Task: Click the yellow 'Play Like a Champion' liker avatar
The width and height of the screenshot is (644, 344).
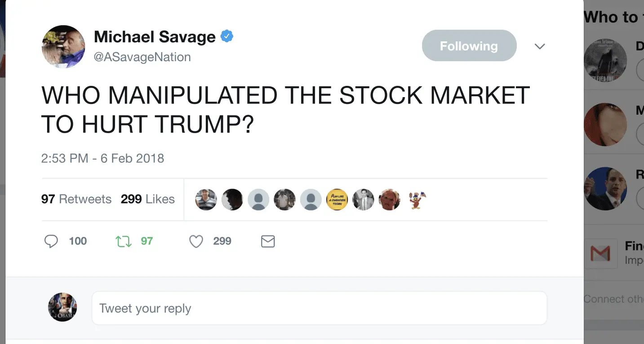Action: pyautogui.click(x=337, y=199)
